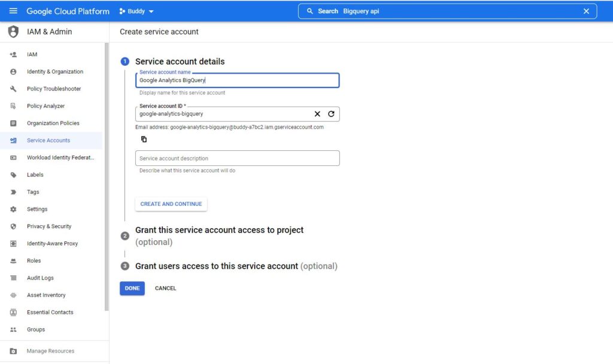The width and height of the screenshot is (613, 364).
Task: Open Identity-Aware Proxy page
Action: tap(51, 244)
